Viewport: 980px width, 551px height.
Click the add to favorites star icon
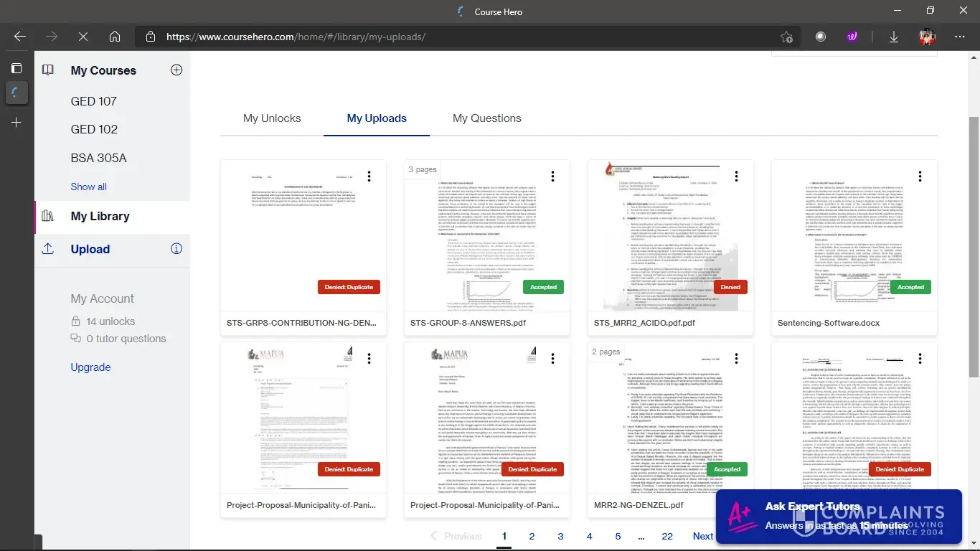(787, 37)
